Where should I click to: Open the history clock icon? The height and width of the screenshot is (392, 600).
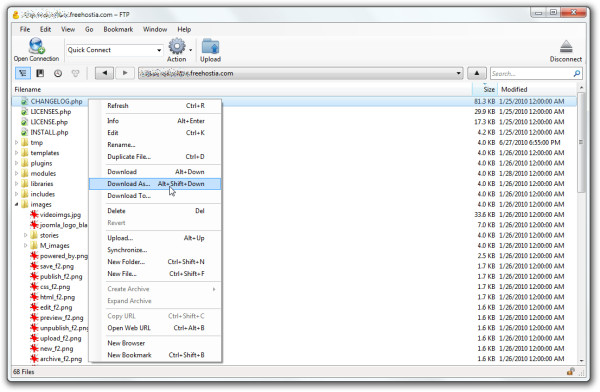58,73
